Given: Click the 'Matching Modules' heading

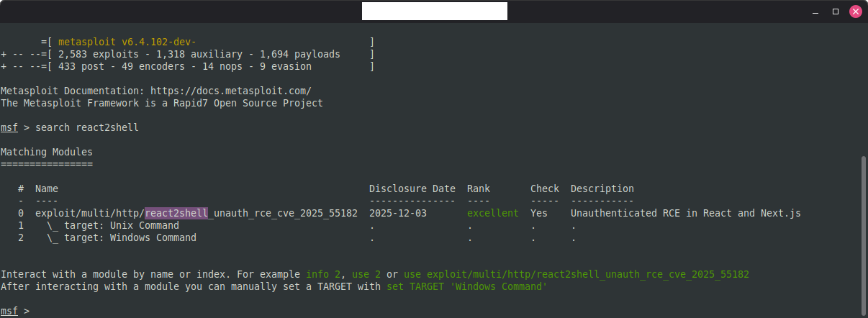Looking at the screenshot, I should click(47, 152).
